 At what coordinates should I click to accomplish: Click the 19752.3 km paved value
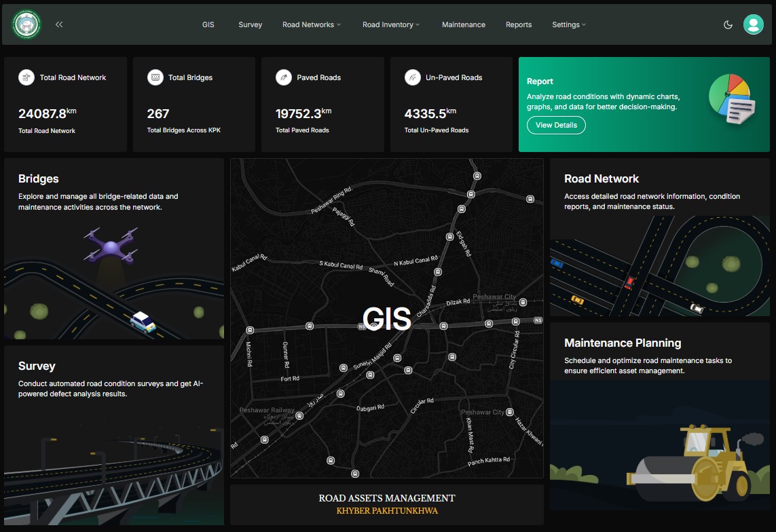pyautogui.click(x=303, y=113)
